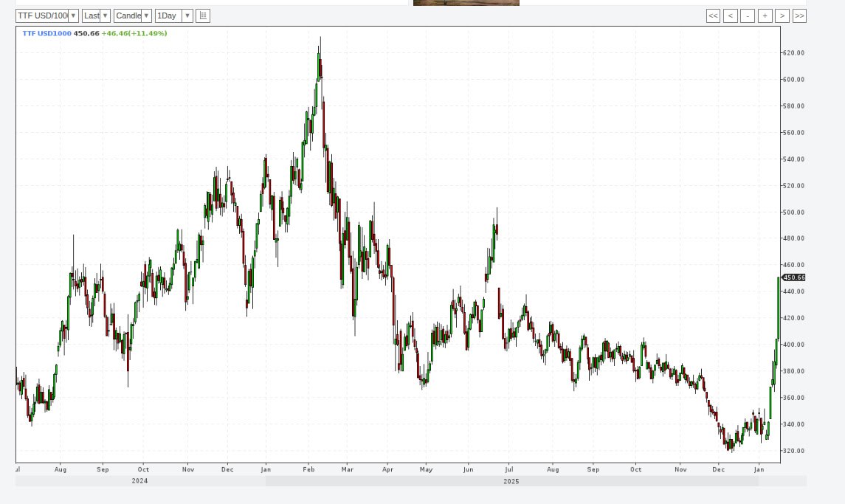The height and width of the screenshot is (504, 845).
Task: Click the February peak candle near 620
Action: click(x=319, y=65)
